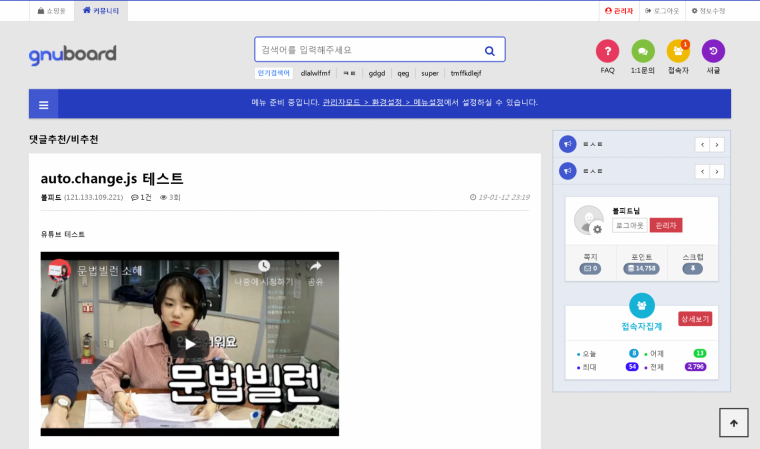Click the search magnifier icon
This screenshot has width=760, height=449.
tap(489, 50)
